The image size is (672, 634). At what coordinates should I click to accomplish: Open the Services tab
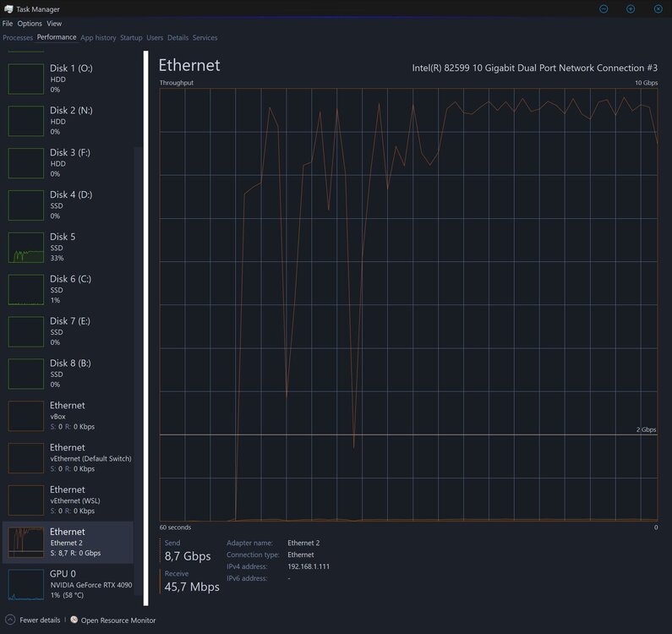(x=205, y=38)
